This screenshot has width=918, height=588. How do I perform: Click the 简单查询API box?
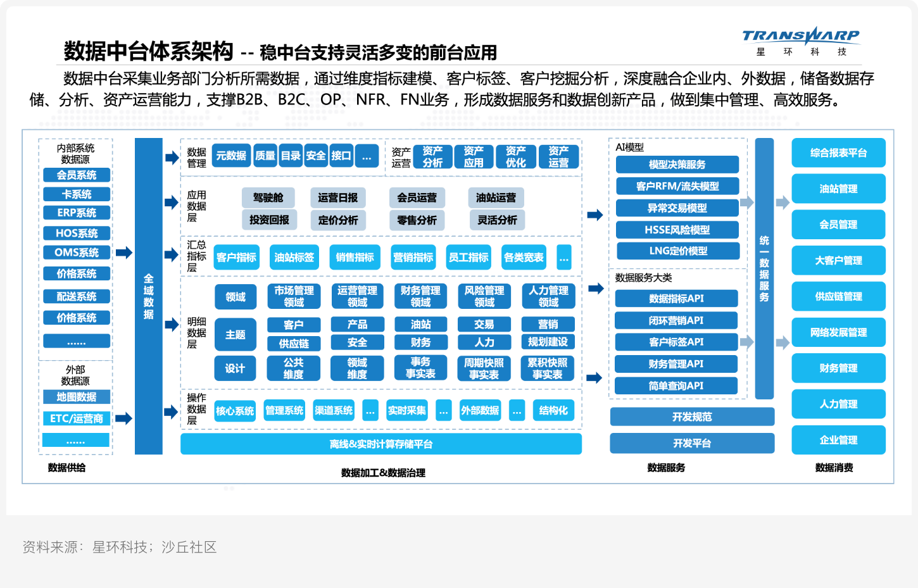pos(676,385)
